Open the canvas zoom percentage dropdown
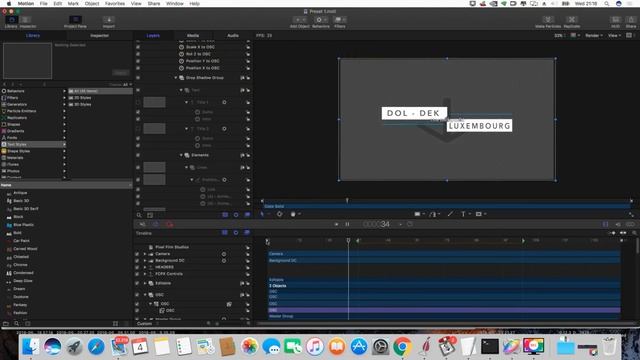Viewport: 640px width, 360px height. coord(560,36)
